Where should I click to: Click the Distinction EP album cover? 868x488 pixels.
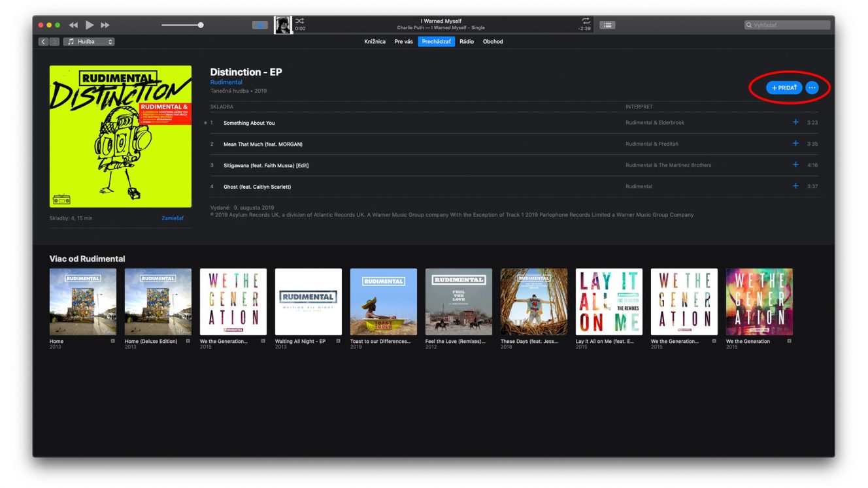[120, 136]
